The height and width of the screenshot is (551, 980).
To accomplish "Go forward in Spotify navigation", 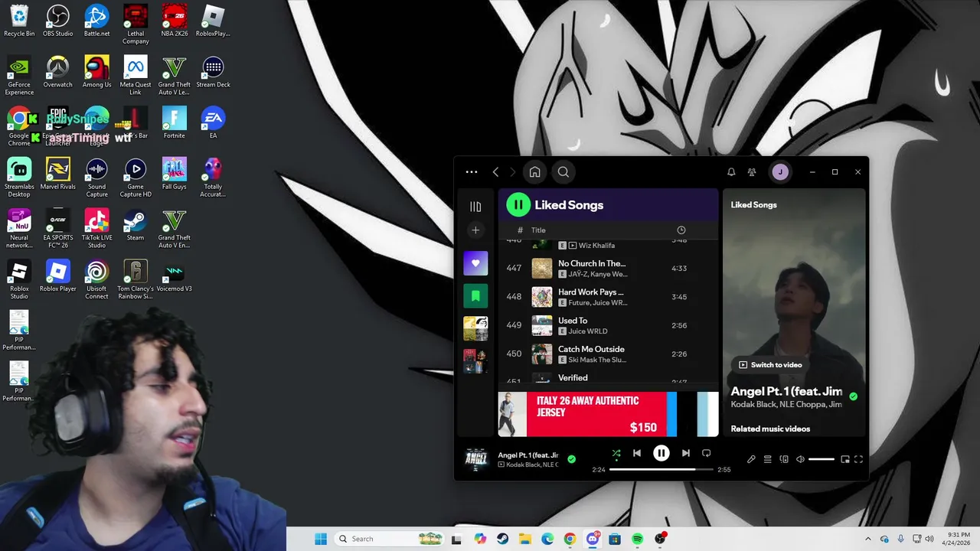I will 512,172.
